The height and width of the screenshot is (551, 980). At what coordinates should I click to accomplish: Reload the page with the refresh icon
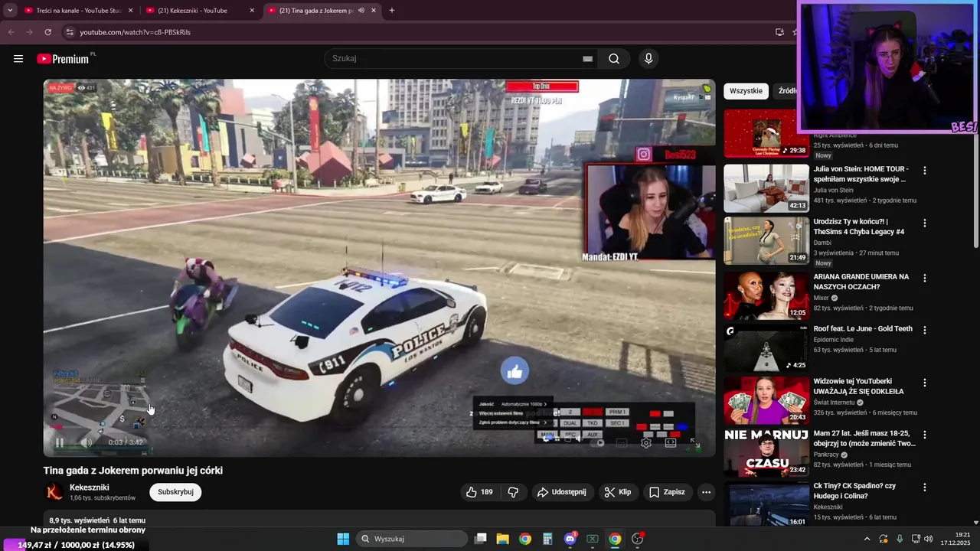tap(47, 32)
